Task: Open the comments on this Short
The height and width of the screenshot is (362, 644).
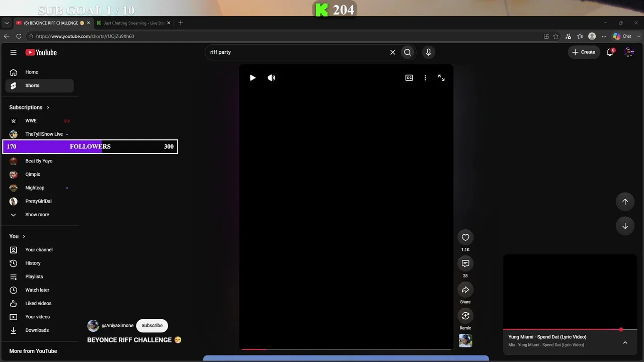Action: [465, 263]
